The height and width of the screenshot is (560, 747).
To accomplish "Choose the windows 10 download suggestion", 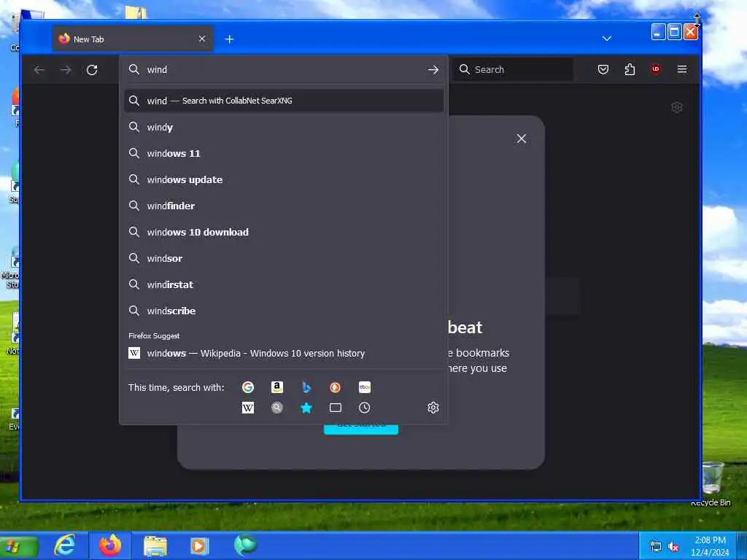I will point(284,232).
